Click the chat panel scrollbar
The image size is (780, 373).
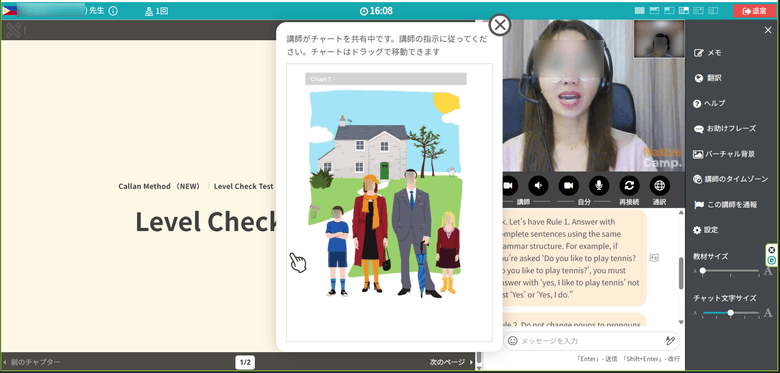coord(681,274)
